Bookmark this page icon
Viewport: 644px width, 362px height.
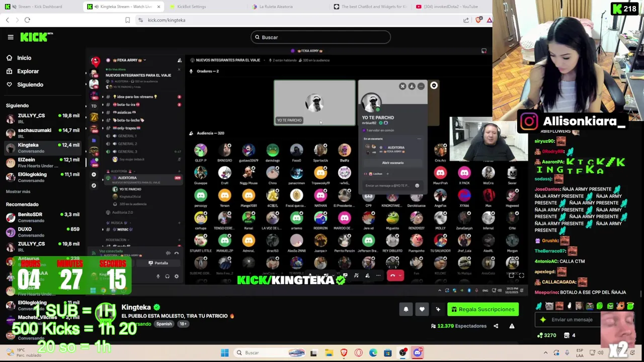127,20
